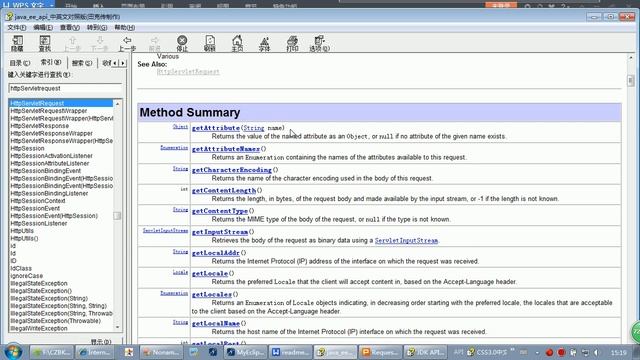Open the getContentLength method link
This screenshot has height=360, width=640.
pyautogui.click(x=224, y=190)
